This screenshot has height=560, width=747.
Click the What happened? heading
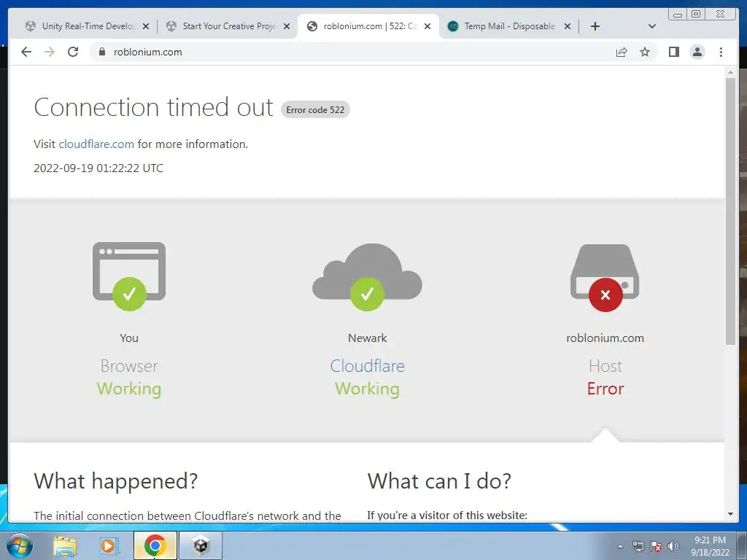115,481
